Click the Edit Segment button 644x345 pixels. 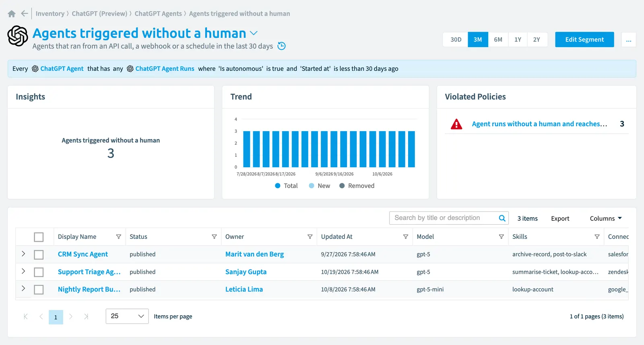click(x=584, y=39)
